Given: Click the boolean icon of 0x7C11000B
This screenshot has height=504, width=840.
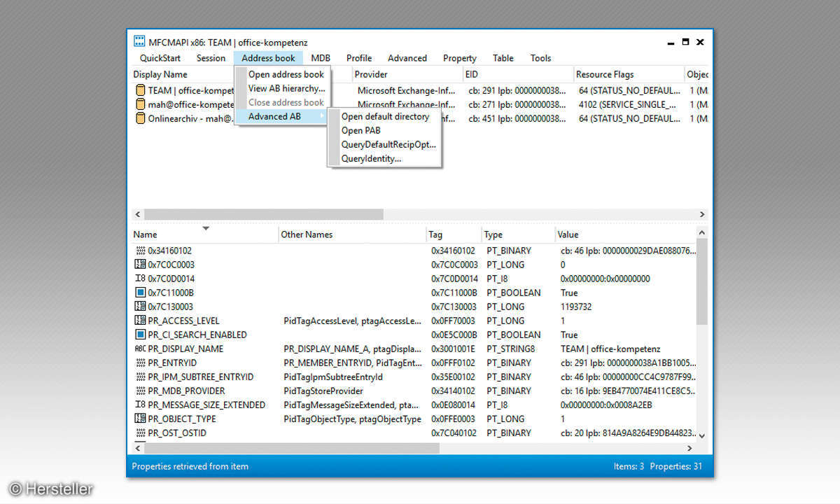Looking at the screenshot, I should coord(140,293).
